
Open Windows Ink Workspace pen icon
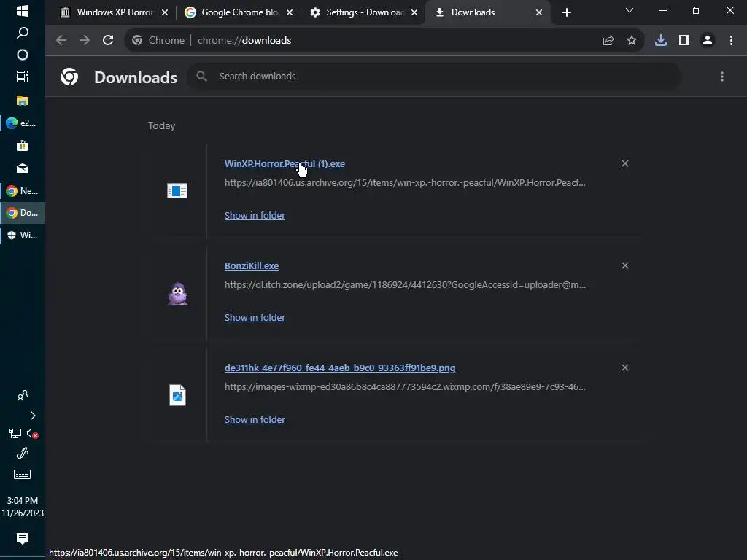coord(23,454)
